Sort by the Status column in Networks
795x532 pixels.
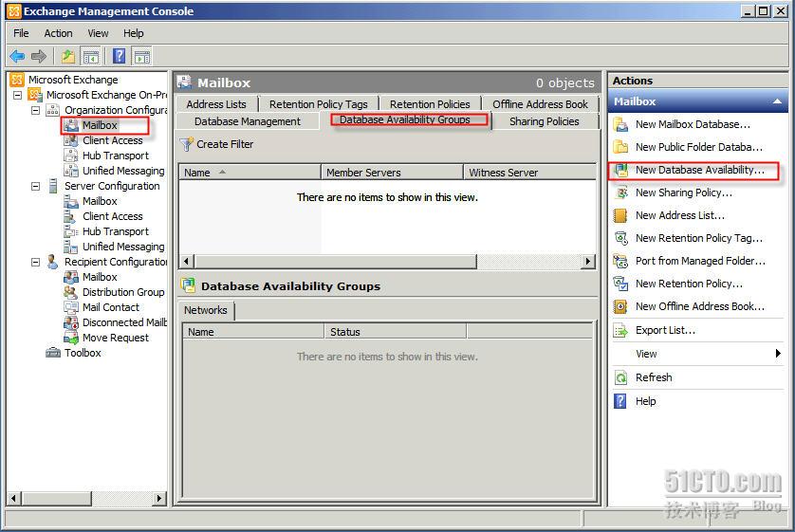[396, 332]
